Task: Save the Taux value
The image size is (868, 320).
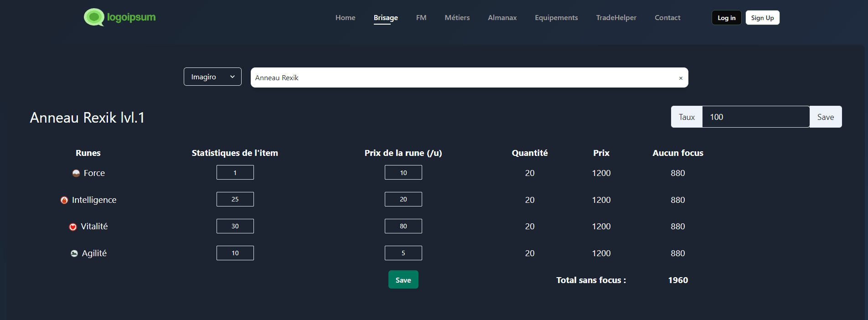Action: [825, 117]
